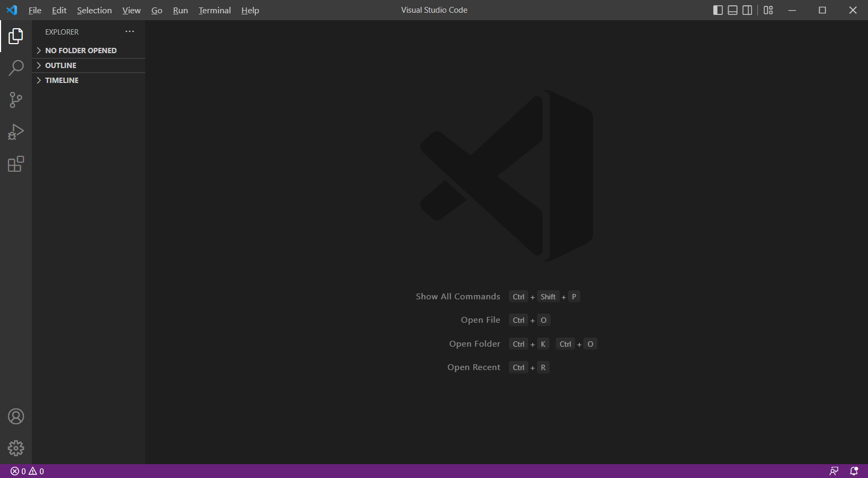Click the P key hint
The width and height of the screenshot is (868, 478).
click(574, 297)
